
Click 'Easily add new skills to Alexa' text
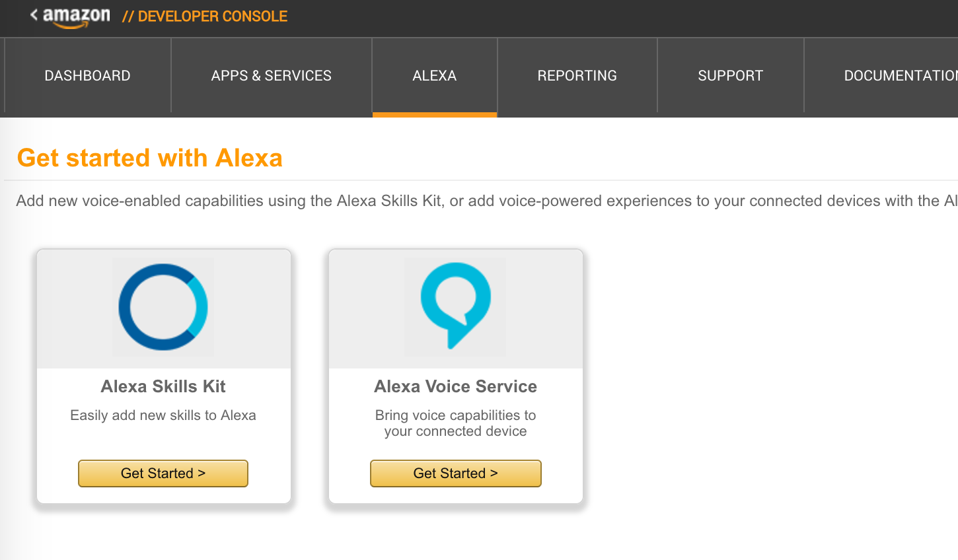tap(163, 415)
